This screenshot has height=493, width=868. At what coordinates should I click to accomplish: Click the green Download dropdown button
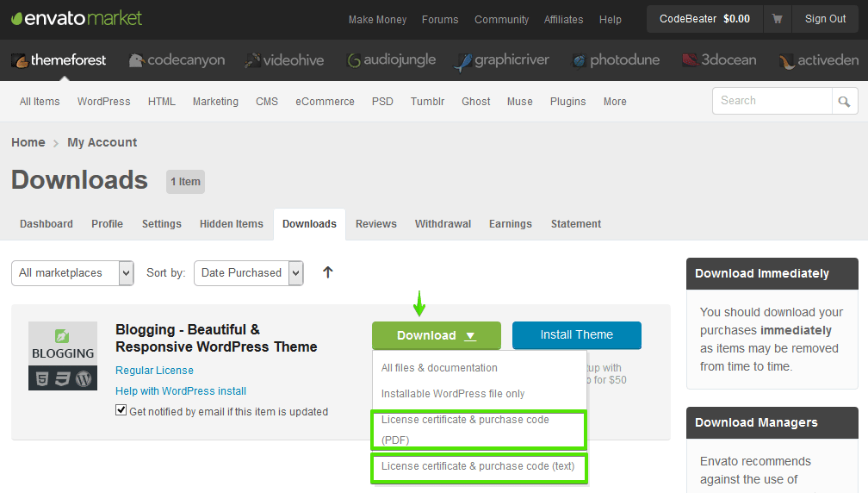point(436,335)
